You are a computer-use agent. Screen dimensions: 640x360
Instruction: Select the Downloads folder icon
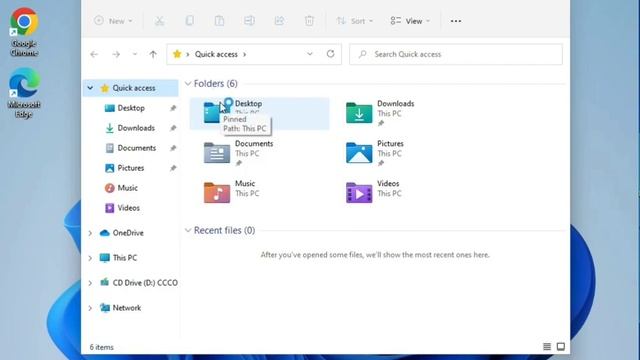(x=359, y=113)
